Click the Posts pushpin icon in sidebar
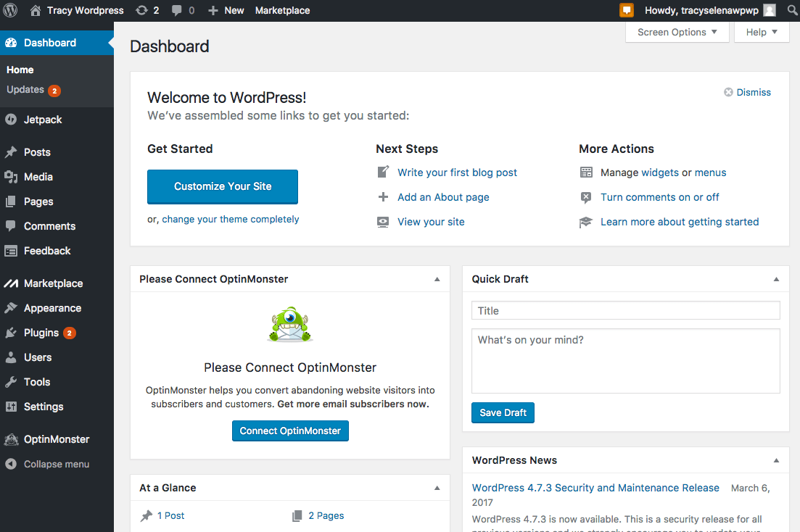Image resolution: width=800 pixels, height=532 pixels. [x=11, y=152]
